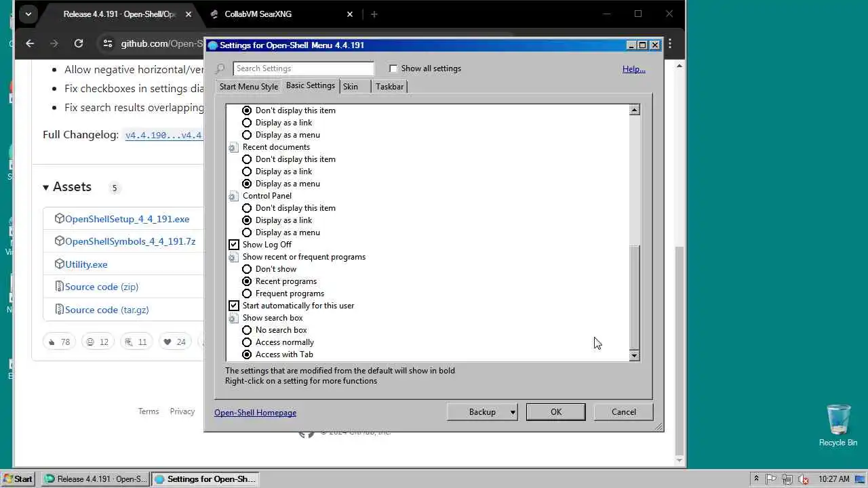Viewport: 868px width, 488px height.
Task: Click the Chrome forward navigation arrow
Action: 54,43
